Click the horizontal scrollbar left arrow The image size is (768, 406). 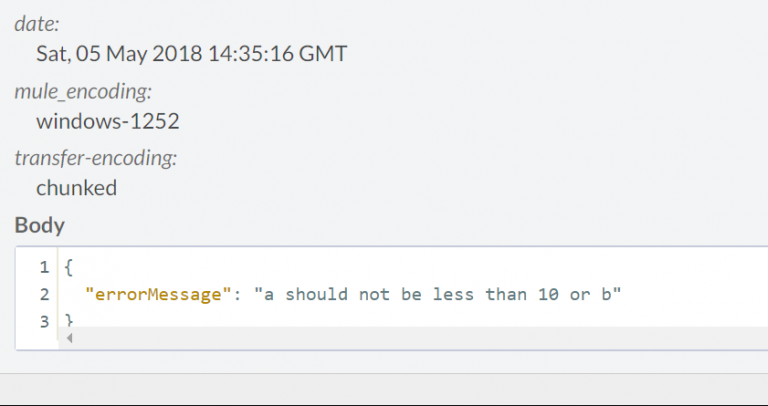coord(68,339)
